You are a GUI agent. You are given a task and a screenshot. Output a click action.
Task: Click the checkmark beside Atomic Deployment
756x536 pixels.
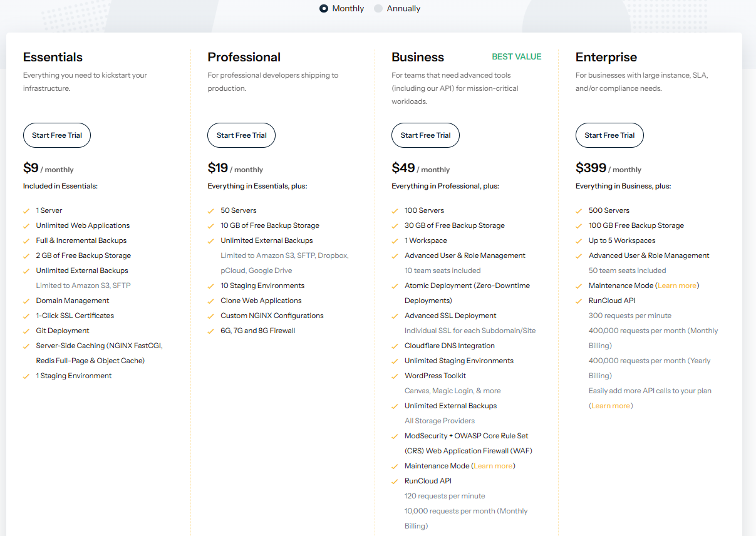click(395, 286)
